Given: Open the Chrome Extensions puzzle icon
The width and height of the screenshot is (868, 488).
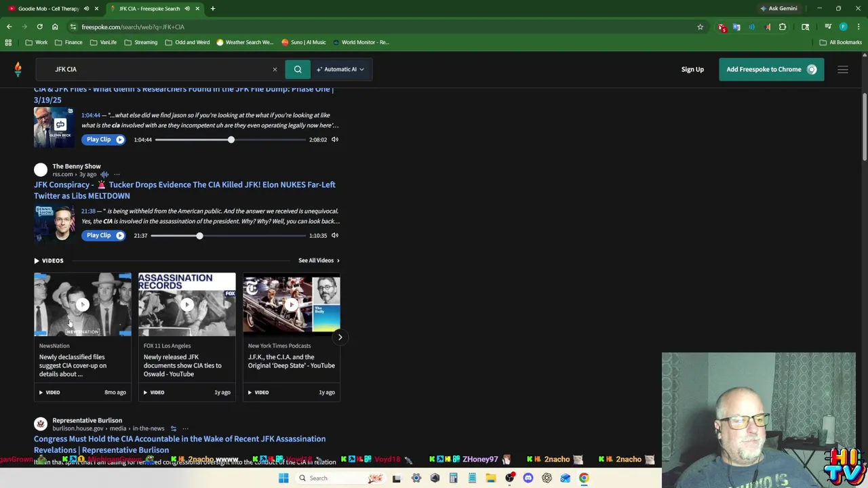Looking at the screenshot, I should click(x=783, y=27).
